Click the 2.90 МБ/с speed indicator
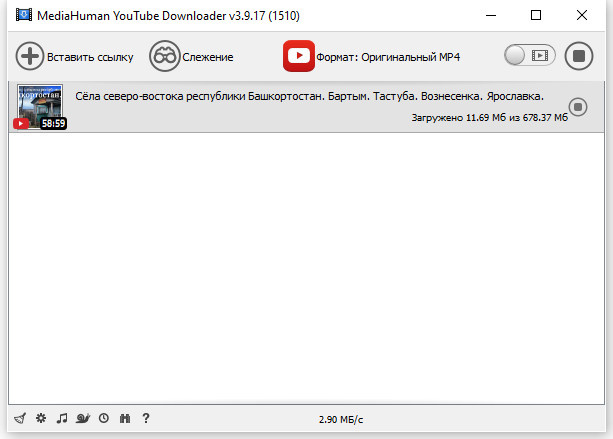Viewport: 613px width, 439px height. pyautogui.click(x=341, y=420)
